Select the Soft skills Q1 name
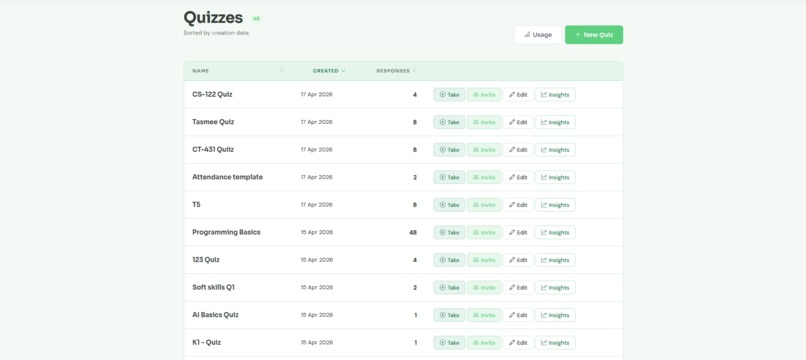The image size is (806, 360). click(x=213, y=287)
